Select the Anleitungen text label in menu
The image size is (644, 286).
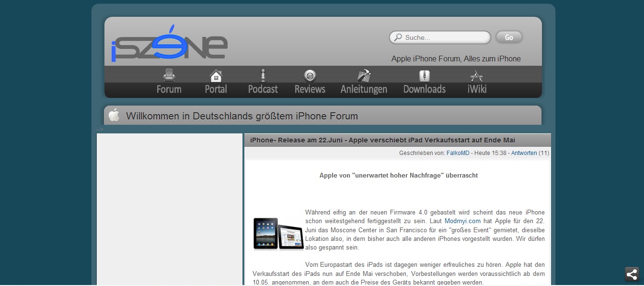(364, 89)
